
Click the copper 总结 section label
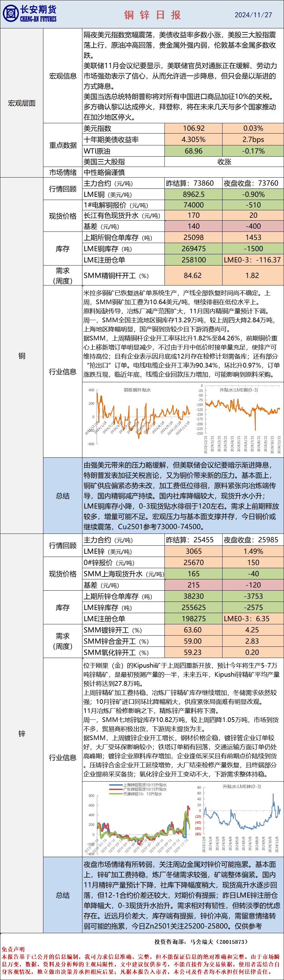point(62,496)
